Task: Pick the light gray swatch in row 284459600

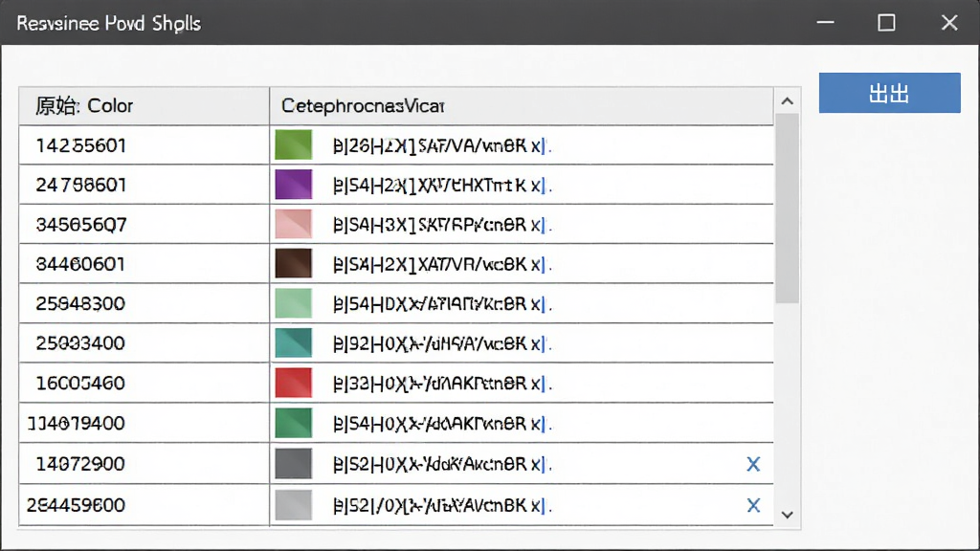Action: click(293, 505)
